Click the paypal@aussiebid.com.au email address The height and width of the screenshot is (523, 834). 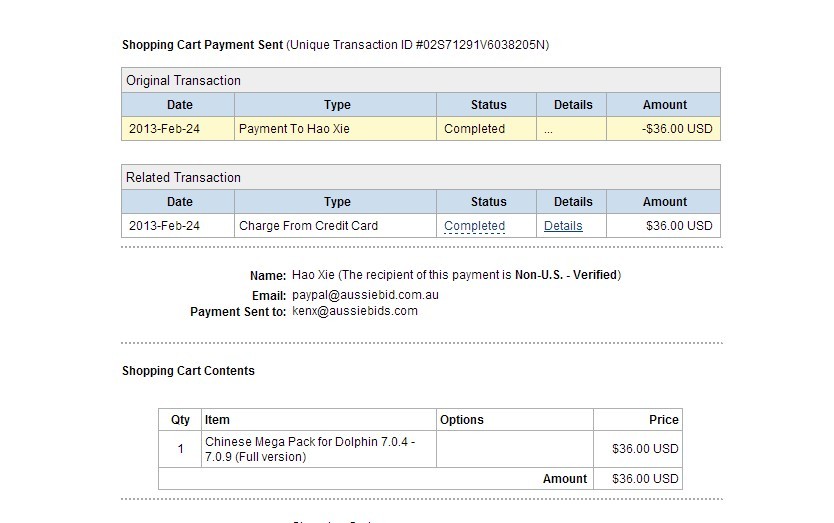click(365, 295)
